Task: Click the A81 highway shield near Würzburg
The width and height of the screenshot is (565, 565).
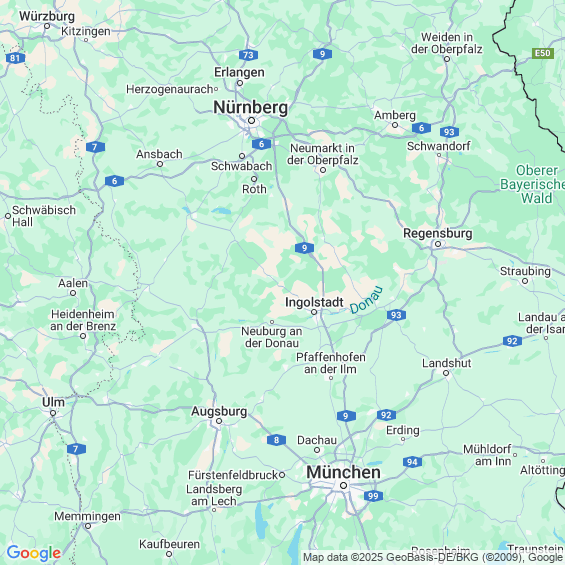Action: [x=15, y=58]
